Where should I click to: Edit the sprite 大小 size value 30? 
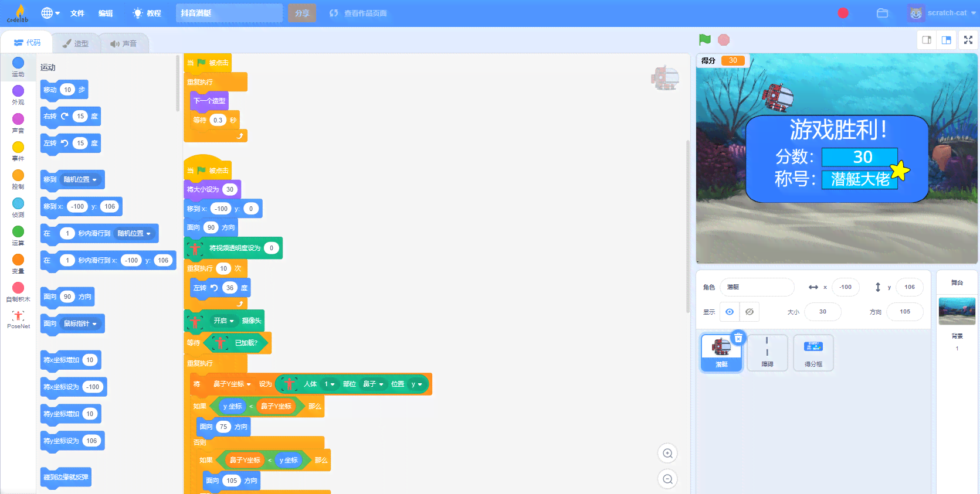822,312
